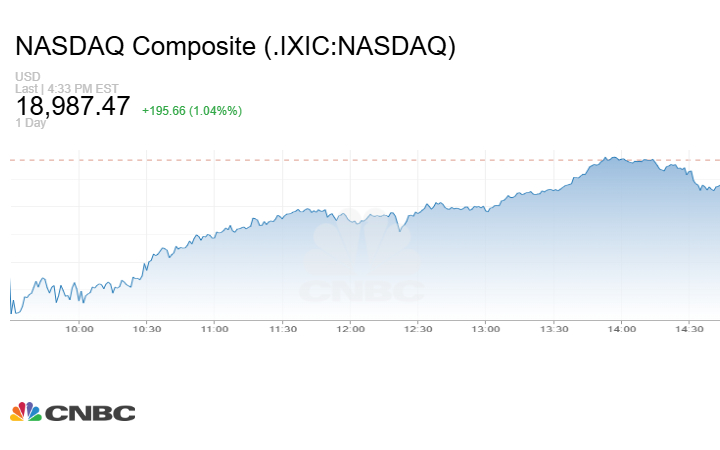Click the red dashed reference line
Image resolution: width=720 pixels, height=450 pixels.
coord(300,159)
